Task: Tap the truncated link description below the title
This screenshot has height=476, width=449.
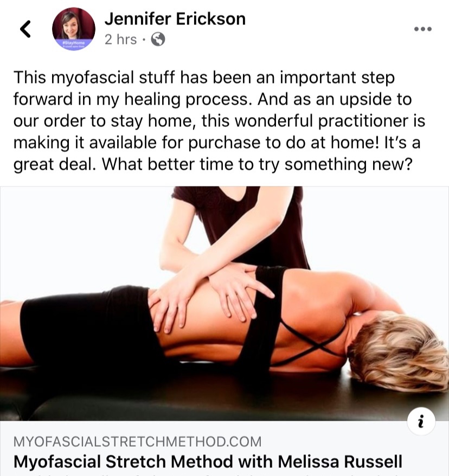Action: [x=208, y=474]
